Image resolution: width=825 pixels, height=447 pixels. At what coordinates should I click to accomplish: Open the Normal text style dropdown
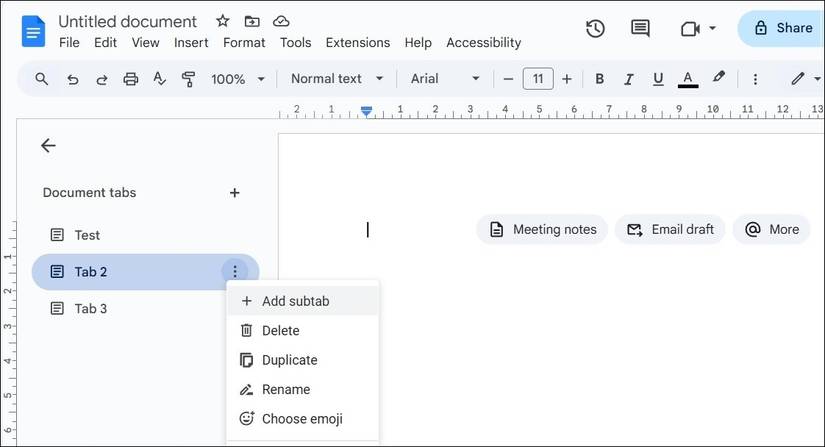click(x=337, y=79)
